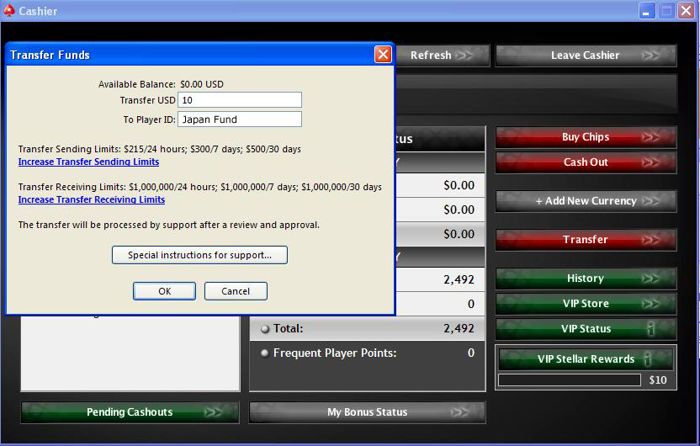Screen dimensions: 700x446
Task: Click the Transfer USD amount field
Action: pyautogui.click(x=240, y=100)
